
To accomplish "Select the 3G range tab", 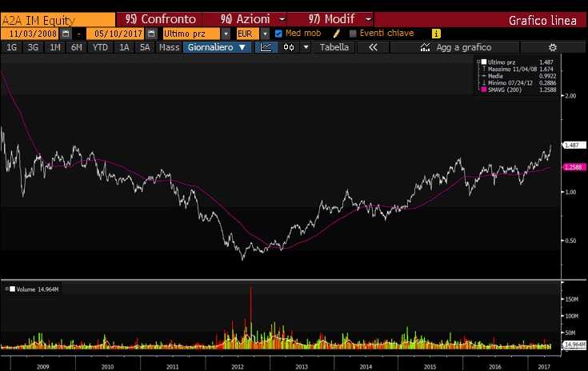I will pos(33,47).
